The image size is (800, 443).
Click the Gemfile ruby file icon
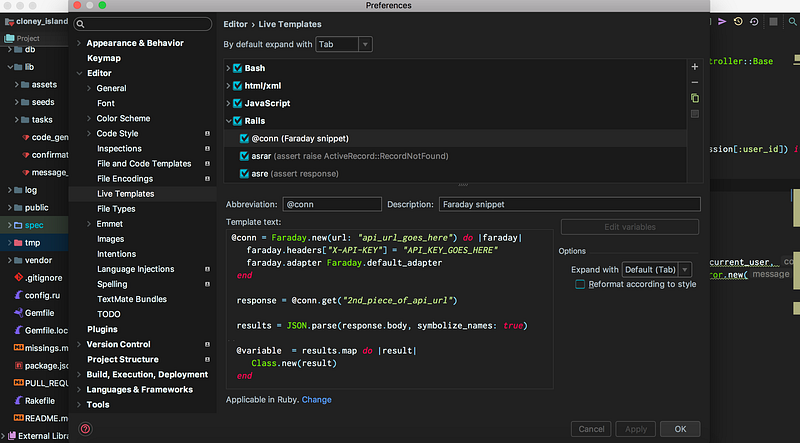coord(19,312)
